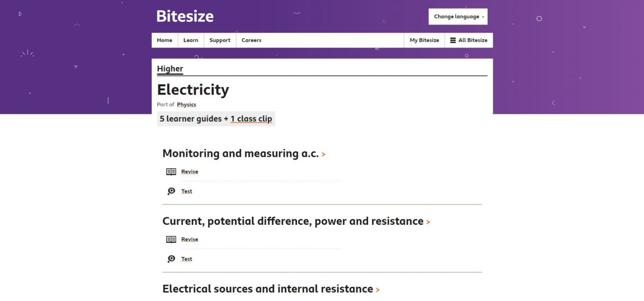Viewport: 644px width, 301px height.
Task: Click the Test icon under Monitoring and measuring a.c.
Action: tap(171, 191)
